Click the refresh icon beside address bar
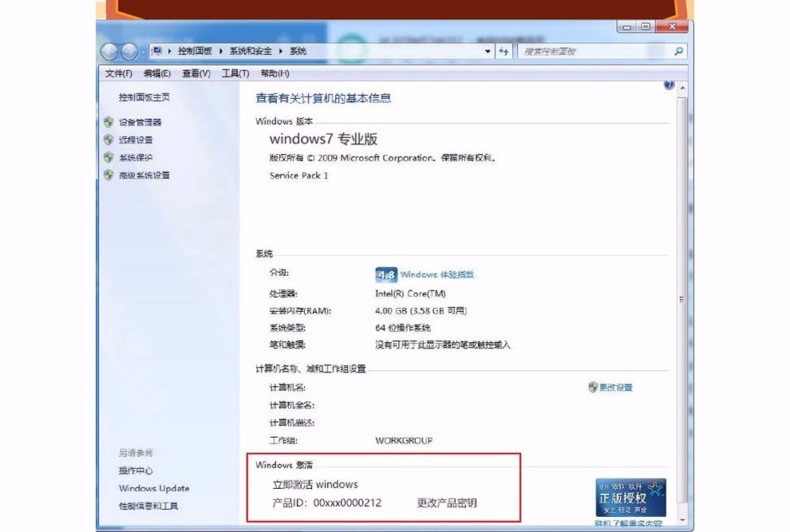This screenshot has height=532, width=790. point(504,51)
